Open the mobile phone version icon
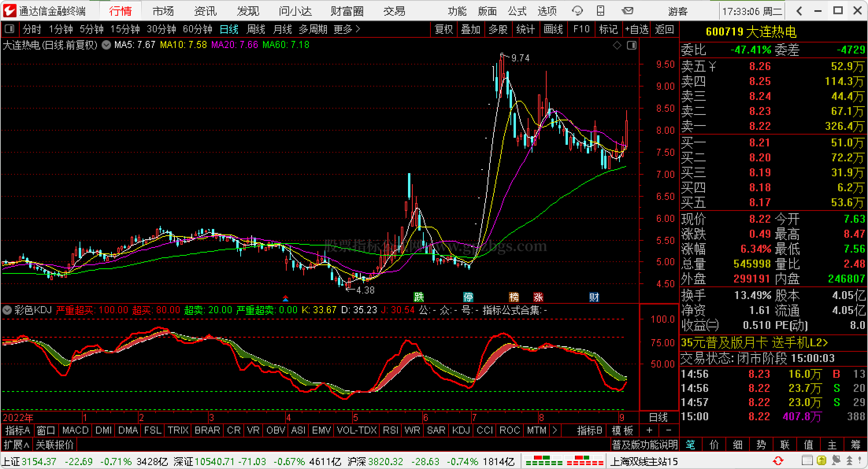Viewport: 868px width, 469px height. coord(601,11)
